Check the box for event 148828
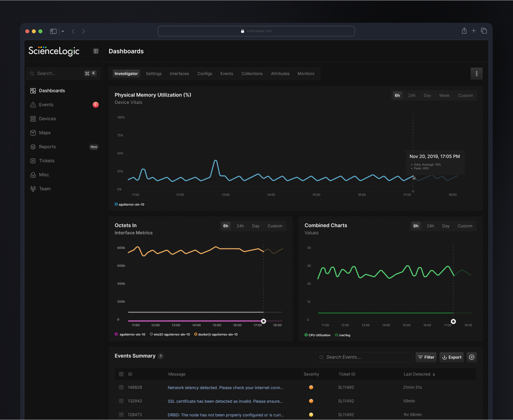This screenshot has width=513, height=420. coord(121,387)
